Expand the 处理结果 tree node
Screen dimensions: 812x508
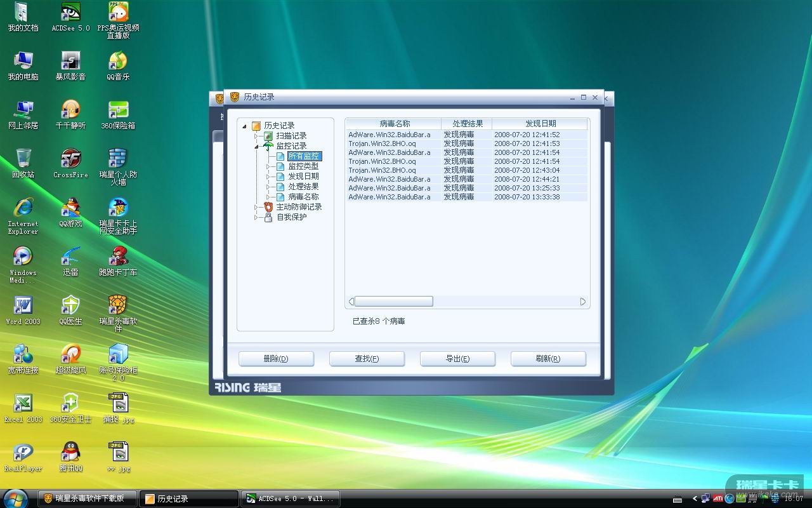point(268,187)
